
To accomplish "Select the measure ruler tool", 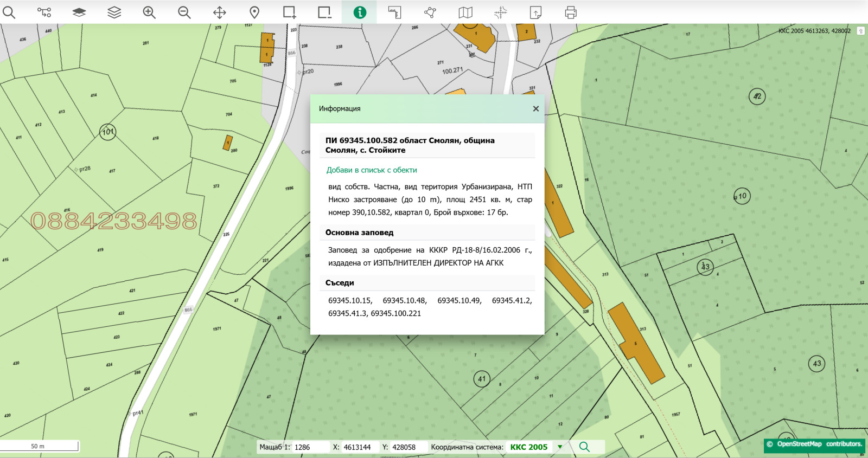I will pyautogui.click(x=394, y=12).
